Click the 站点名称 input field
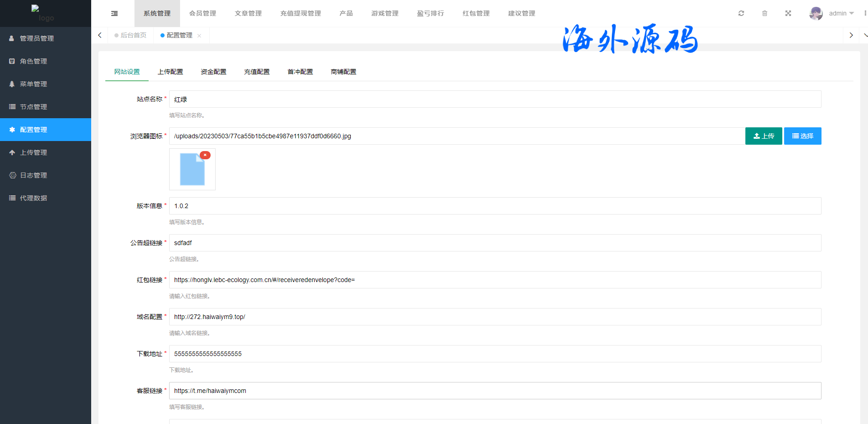 495,99
